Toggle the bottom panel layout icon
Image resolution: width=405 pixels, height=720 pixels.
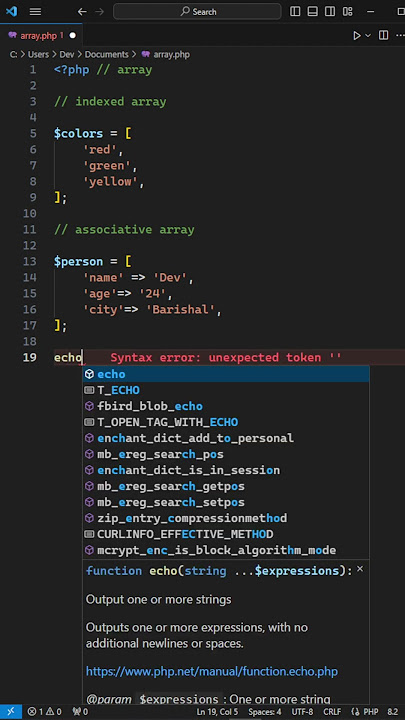[x=313, y=11]
